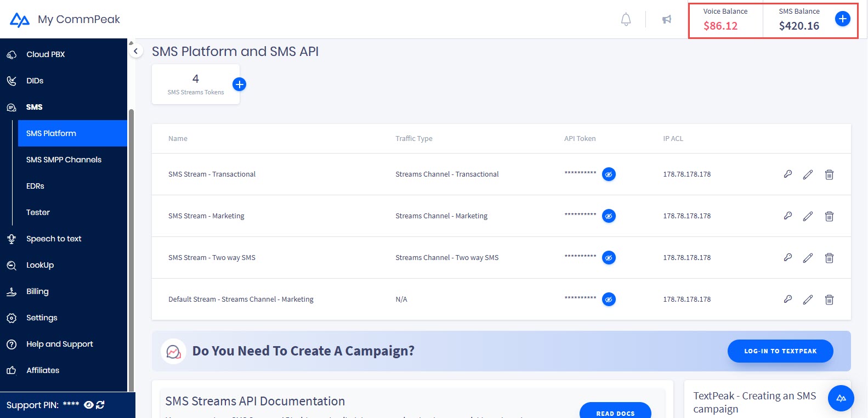
Task: Click the SMS Streams API Documentation heading
Action: coord(255,401)
